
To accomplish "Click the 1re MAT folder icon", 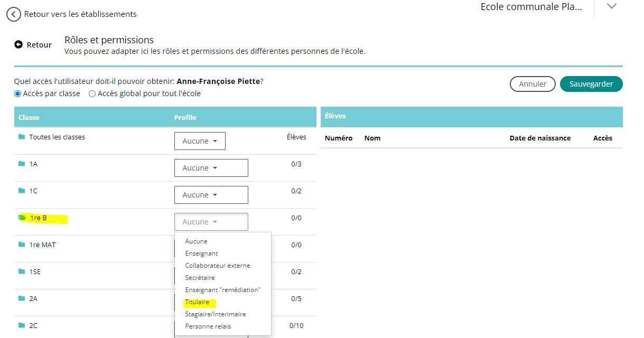I will (22, 245).
